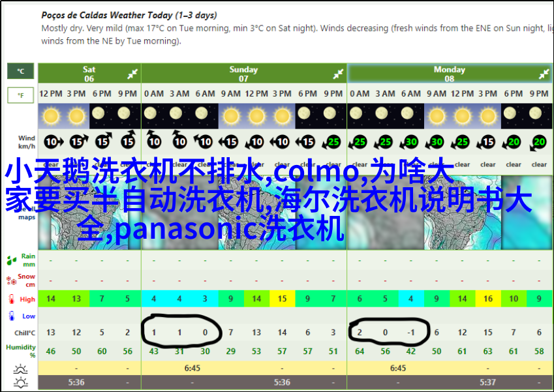Click the Humidity value 64 for Monday 0 AM
The image size is (554, 392).
(x=360, y=352)
